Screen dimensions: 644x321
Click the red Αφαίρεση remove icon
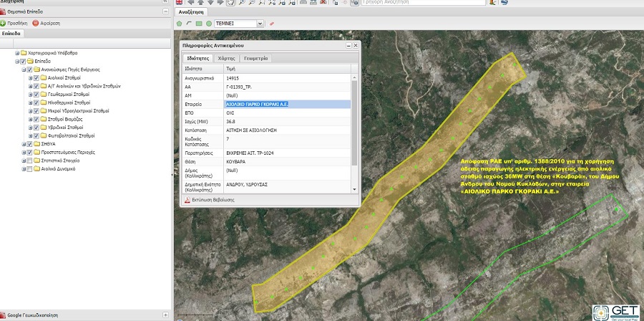(x=35, y=24)
